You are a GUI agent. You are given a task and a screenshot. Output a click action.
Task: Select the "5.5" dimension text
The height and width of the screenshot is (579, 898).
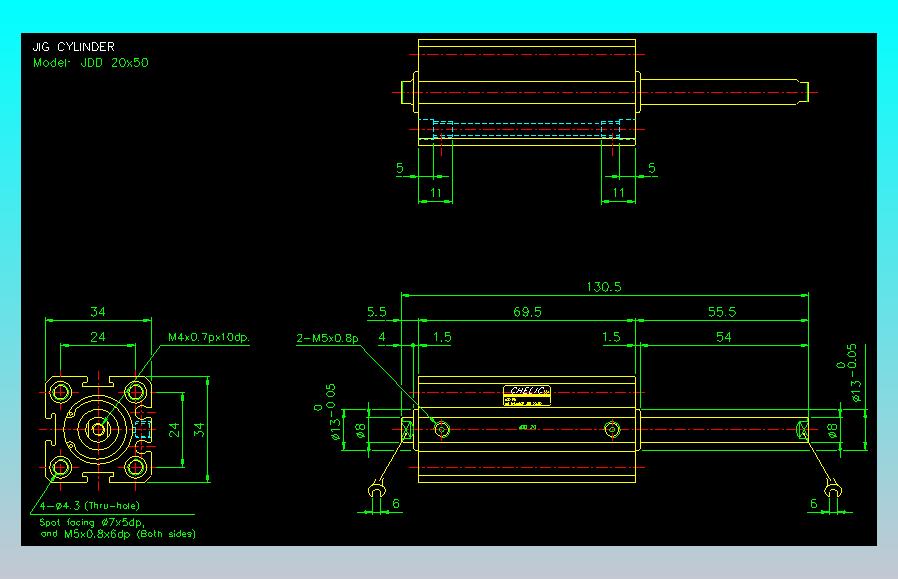coord(377,312)
